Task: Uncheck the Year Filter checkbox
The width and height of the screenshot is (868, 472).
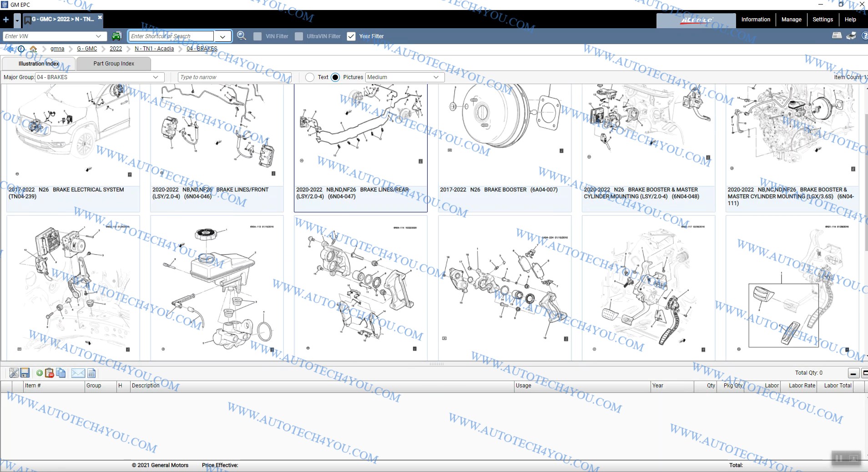Action: tap(351, 36)
